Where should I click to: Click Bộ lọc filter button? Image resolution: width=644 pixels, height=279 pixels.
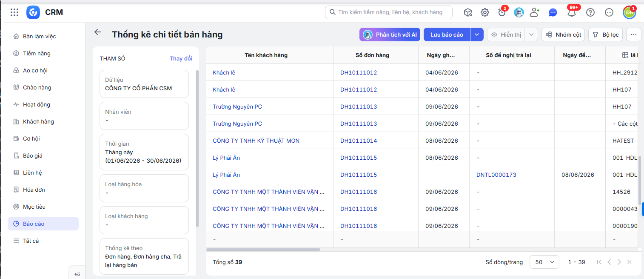(606, 35)
